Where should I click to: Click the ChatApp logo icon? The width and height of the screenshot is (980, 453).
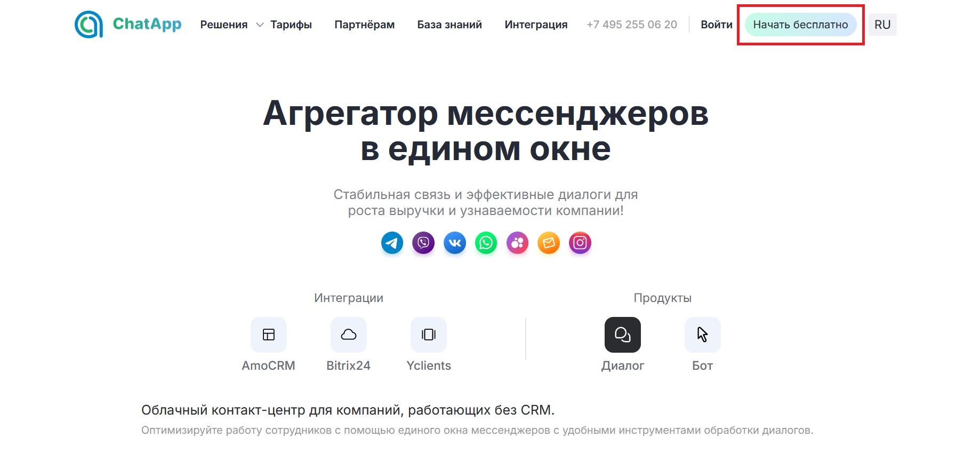[x=89, y=25]
